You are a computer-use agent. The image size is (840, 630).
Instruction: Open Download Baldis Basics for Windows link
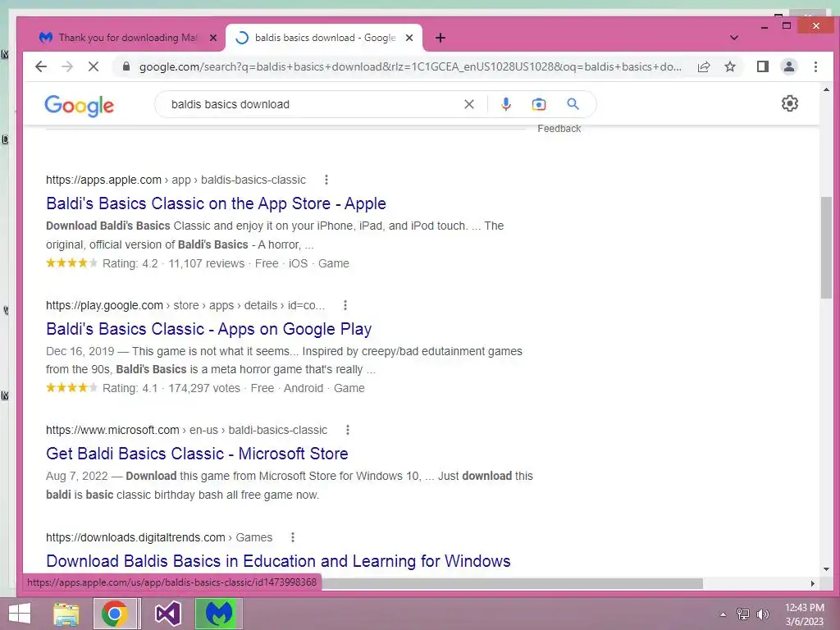point(278,561)
